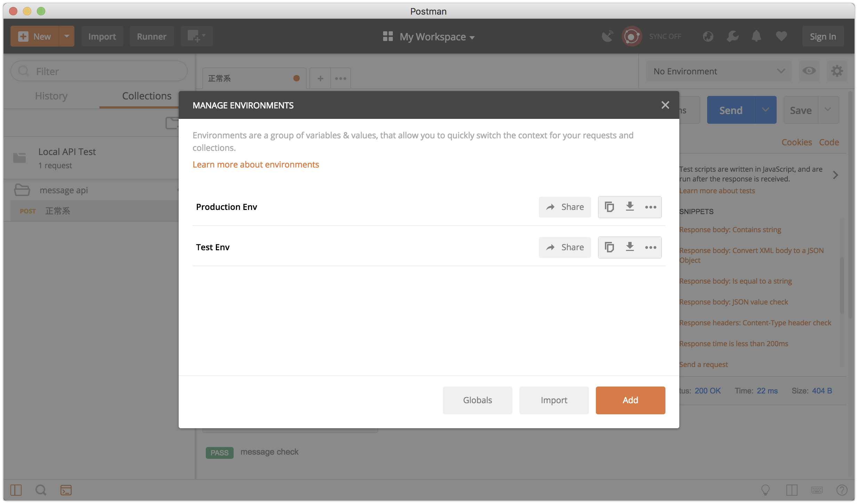Download the Production Env environment
This screenshot has height=504, width=858.
630,207
